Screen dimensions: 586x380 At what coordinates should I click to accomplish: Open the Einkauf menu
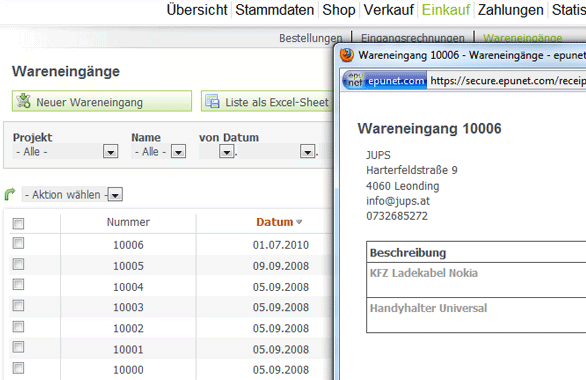[x=445, y=10]
